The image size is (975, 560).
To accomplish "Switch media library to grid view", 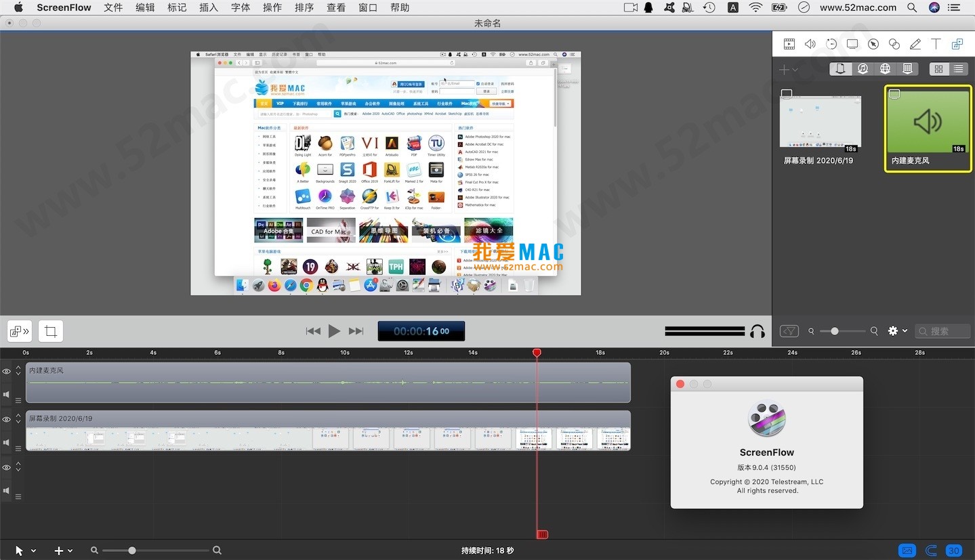I will [x=939, y=68].
